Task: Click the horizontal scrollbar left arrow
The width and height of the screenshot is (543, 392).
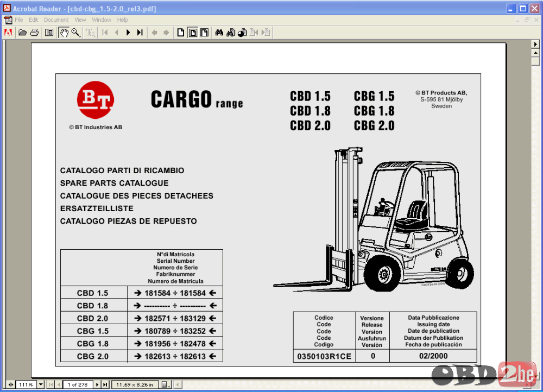Action: pyautogui.click(x=178, y=384)
